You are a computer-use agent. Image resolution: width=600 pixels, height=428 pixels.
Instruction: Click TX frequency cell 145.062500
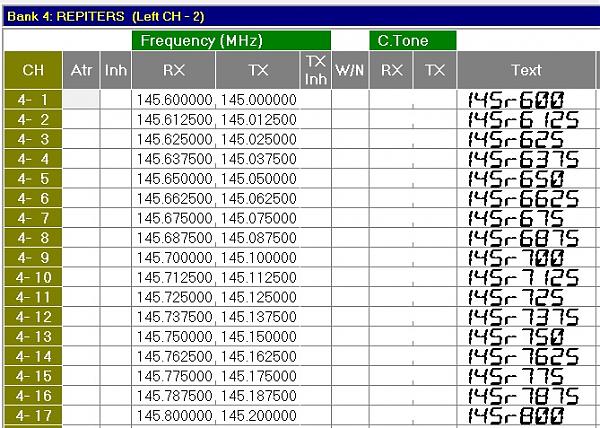pyautogui.click(x=258, y=199)
